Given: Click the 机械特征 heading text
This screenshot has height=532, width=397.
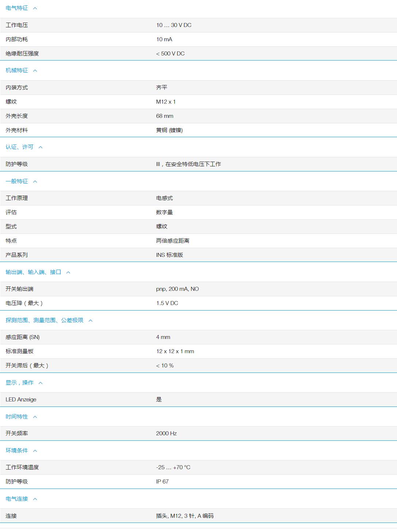Looking at the screenshot, I should tap(16, 70).
